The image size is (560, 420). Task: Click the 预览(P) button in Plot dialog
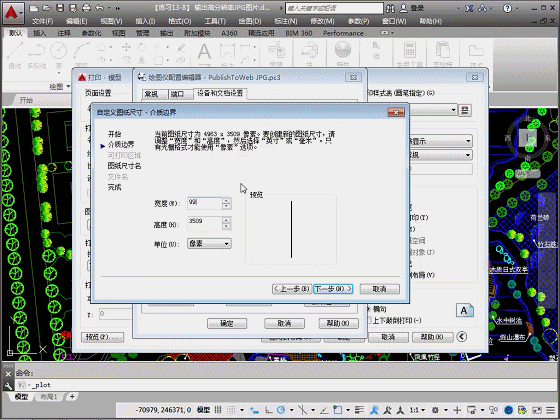coord(102,337)
